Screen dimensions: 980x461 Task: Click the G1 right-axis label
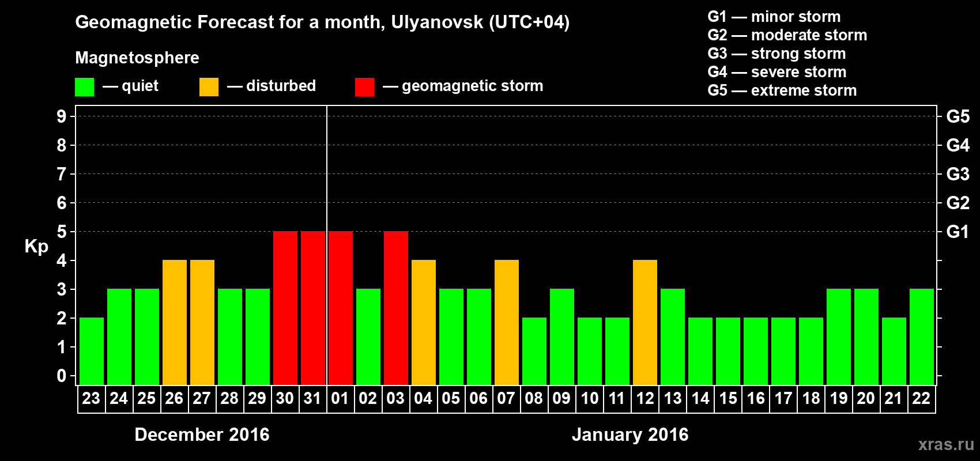[958, 232]
